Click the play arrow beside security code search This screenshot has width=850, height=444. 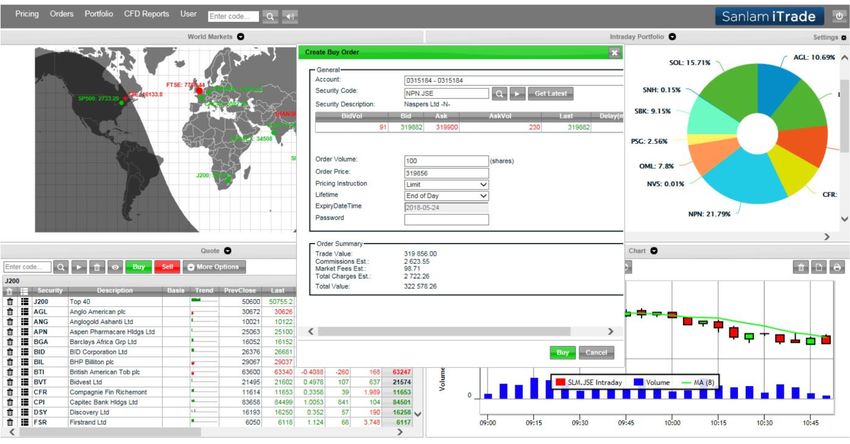click(x=517, y=94)
